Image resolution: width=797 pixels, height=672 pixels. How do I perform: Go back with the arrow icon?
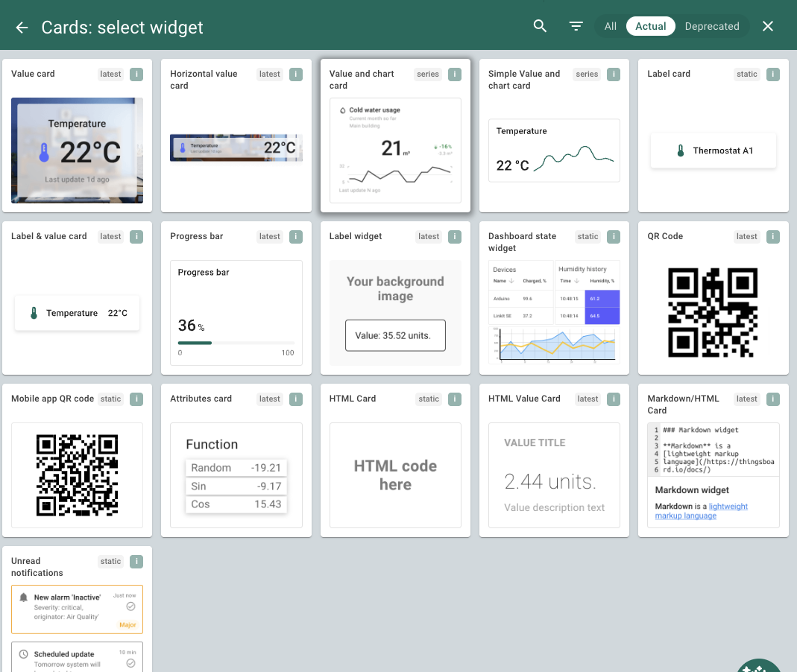(22, 27)
